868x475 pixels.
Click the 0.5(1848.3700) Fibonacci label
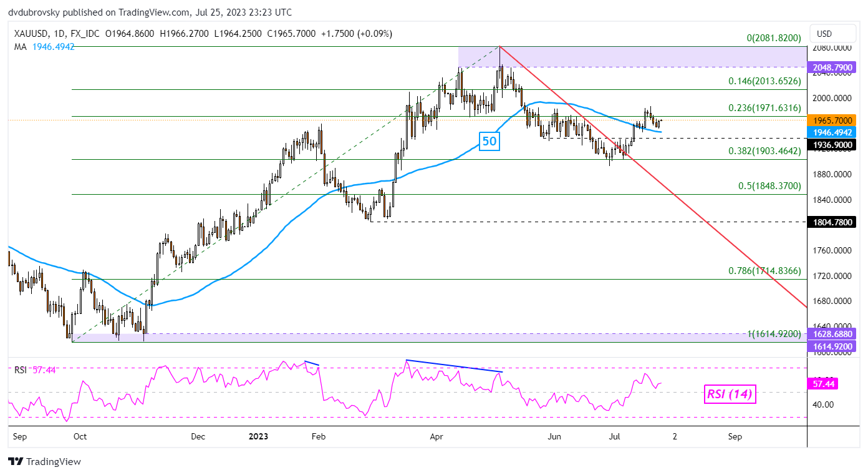coord(769,186)
